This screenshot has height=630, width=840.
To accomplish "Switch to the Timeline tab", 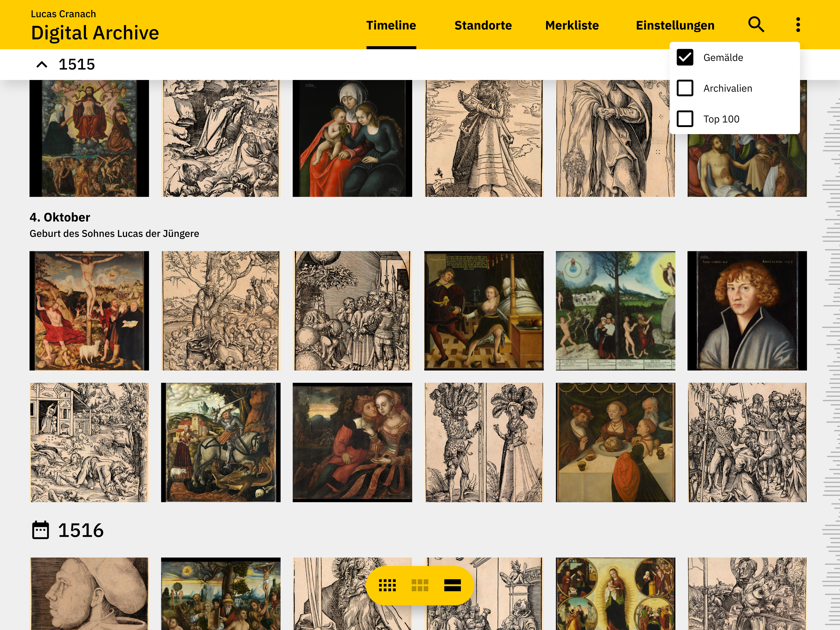I will (x=391, y=25).
